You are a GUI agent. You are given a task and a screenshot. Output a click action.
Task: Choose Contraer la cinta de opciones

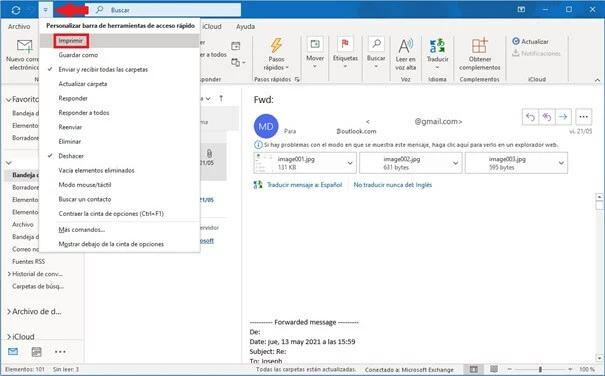pos(120,213)
